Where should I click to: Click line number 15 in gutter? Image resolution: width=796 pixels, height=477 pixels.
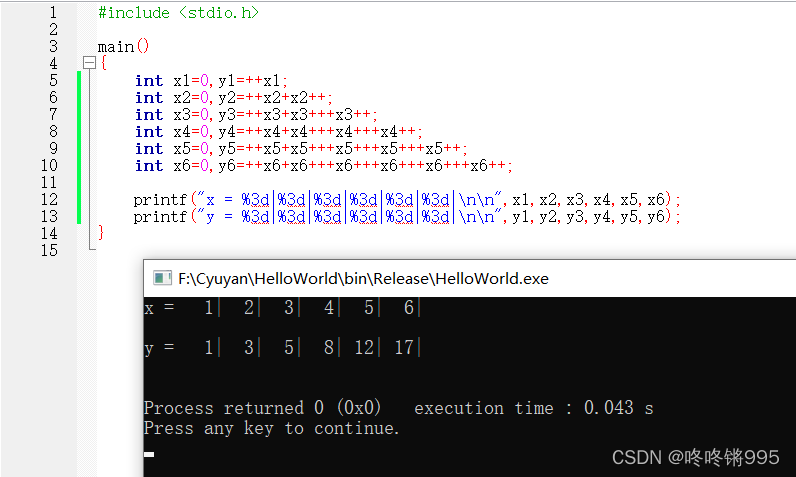pos(49,250)
